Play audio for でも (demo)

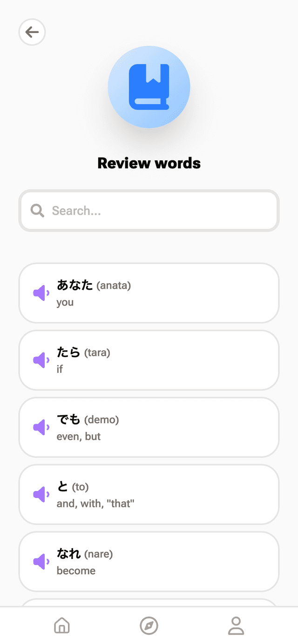(41, 427)
